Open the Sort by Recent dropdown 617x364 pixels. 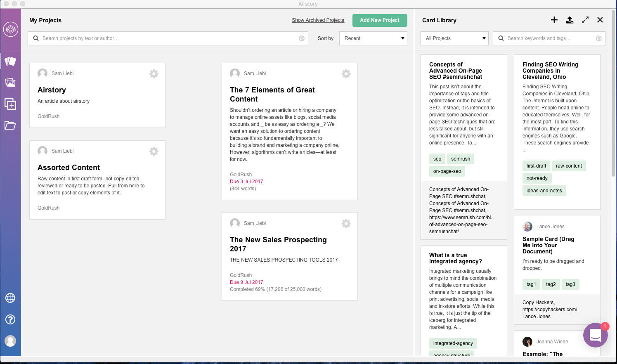(373, 38)
